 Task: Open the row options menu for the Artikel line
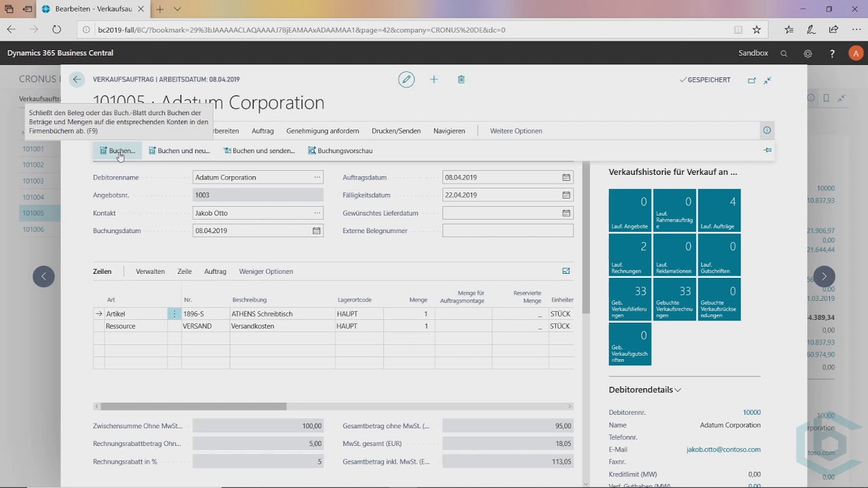click(x=174, y=314)
